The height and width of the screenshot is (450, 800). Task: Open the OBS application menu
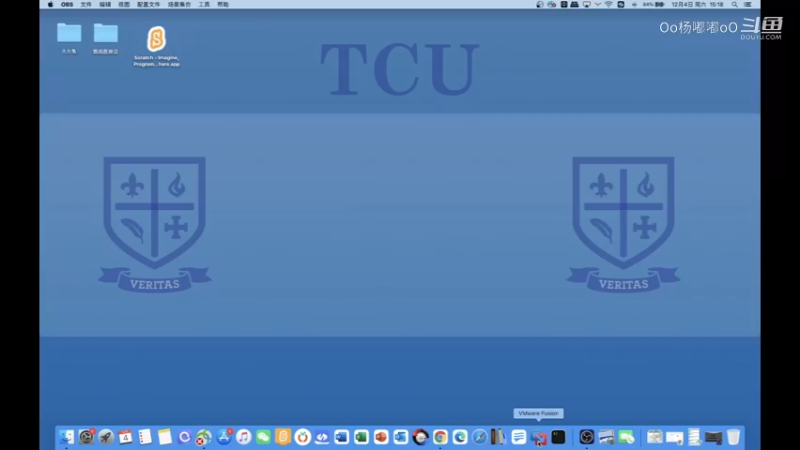[x=67, y=4]
